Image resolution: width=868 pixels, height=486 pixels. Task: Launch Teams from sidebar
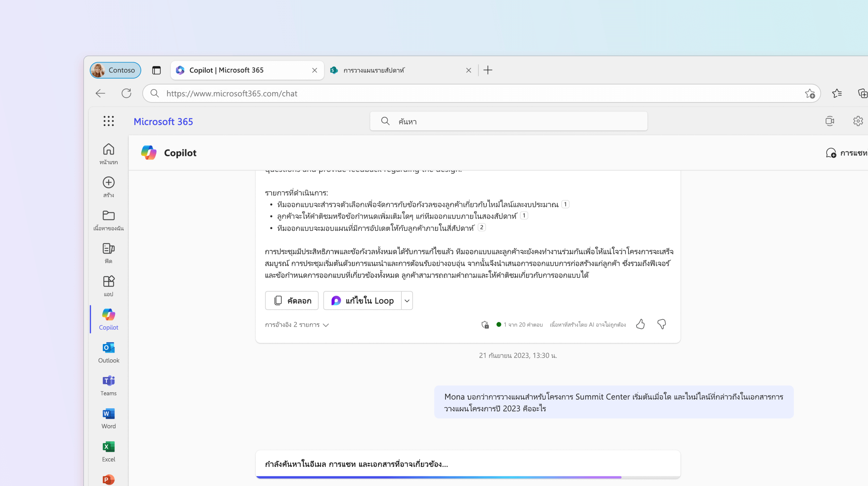(108, 385)
